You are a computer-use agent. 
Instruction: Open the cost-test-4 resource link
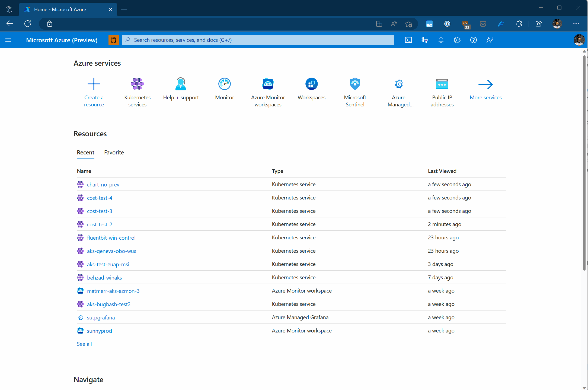tap(100, 198)
